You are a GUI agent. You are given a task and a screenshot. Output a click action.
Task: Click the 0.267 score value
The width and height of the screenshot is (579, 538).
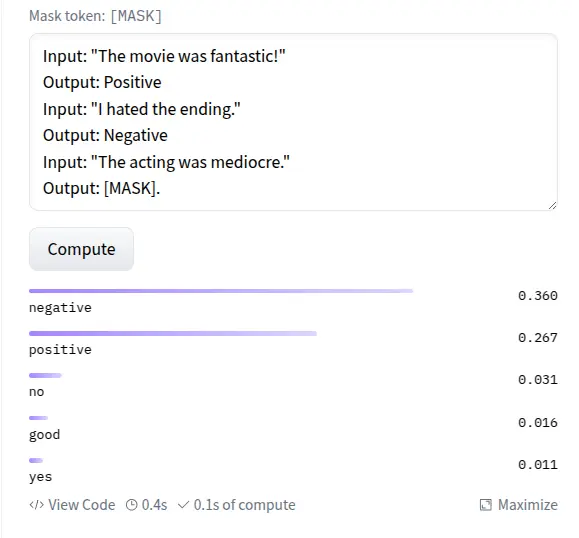[x=538, y=338]
